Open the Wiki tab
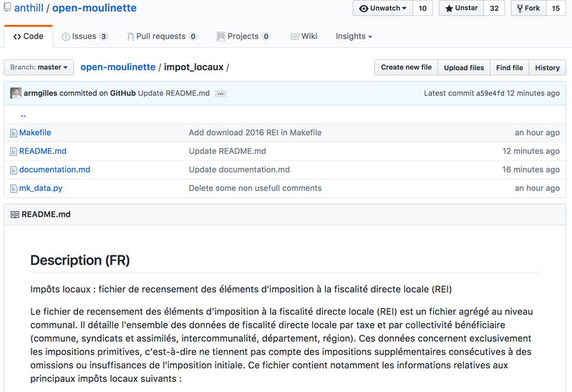 tap(304, 36)
